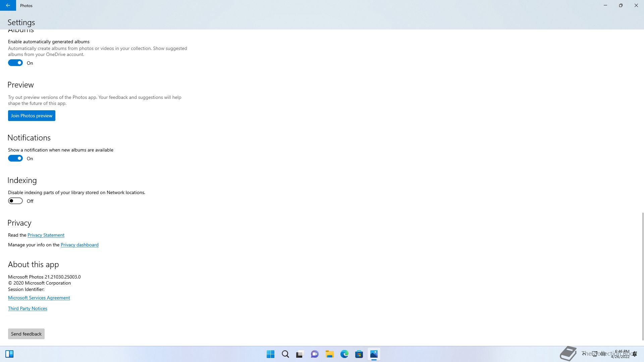Image resolution: width=644 pixels, height=362 pixels.
Task: Turn off automatically generated albums toggle
Action: (x=15, y=63)
